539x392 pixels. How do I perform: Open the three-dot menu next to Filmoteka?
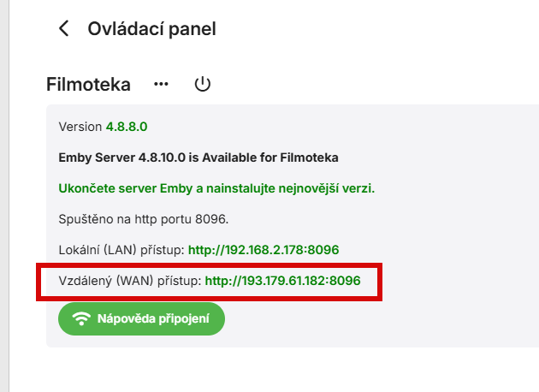(x=161, y=85)
